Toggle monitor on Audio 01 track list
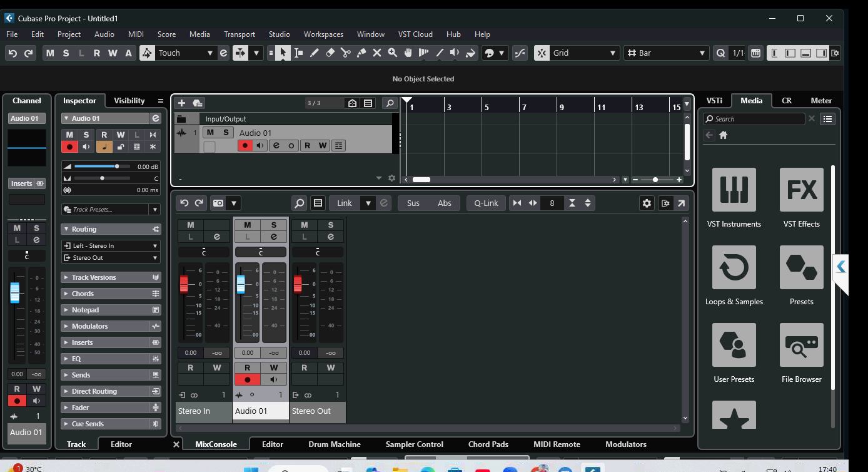Screen dimensions: 868x472 click(x=260, y=146)
